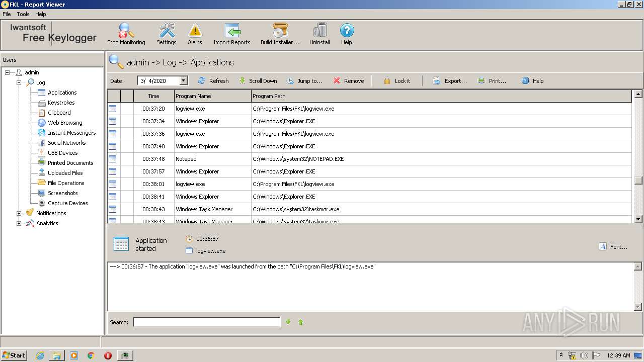Click table scrollbar up arrow

pos(638,94)
